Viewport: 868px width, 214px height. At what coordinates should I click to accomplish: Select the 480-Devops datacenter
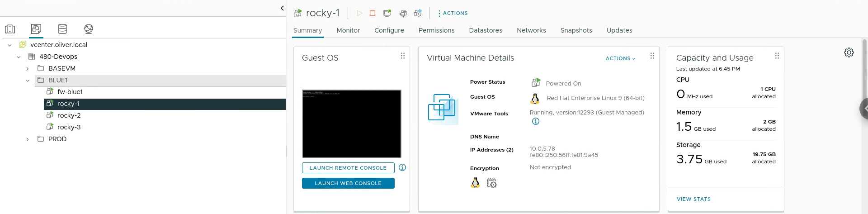[58, 57]
